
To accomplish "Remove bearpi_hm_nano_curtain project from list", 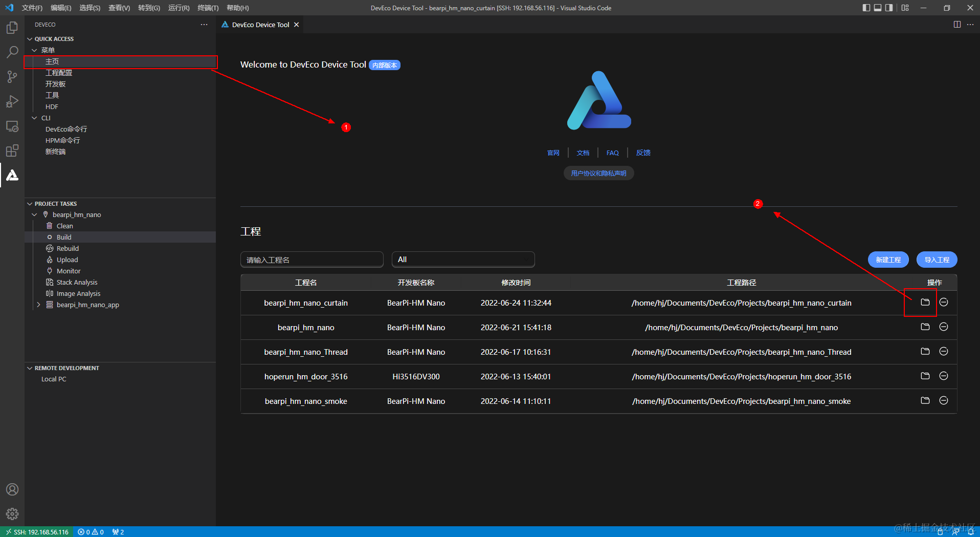I will tap(944, 302).
